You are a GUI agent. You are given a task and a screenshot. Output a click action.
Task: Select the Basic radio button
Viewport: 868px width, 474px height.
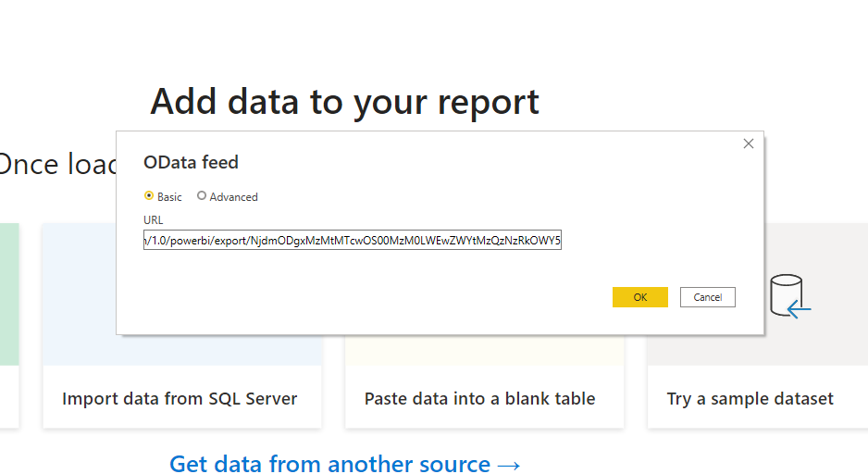(x=149, y=196)
